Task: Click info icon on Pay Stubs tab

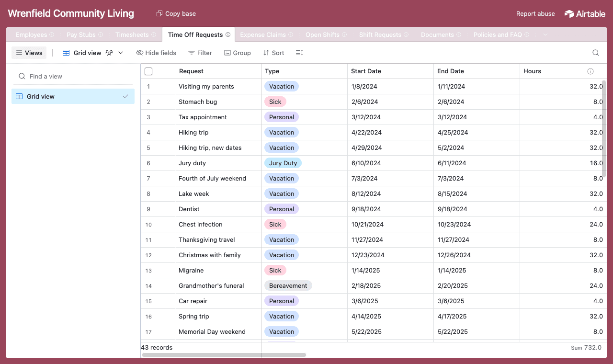Action: pos(101,34)
